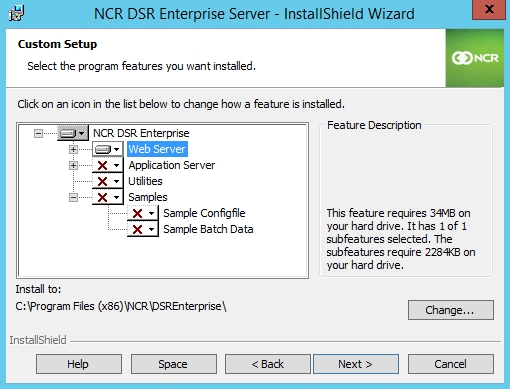The height and width of the screenshot is (389, 510).
Task: Select the Samples feature label
Action: [x=148, y=197]
